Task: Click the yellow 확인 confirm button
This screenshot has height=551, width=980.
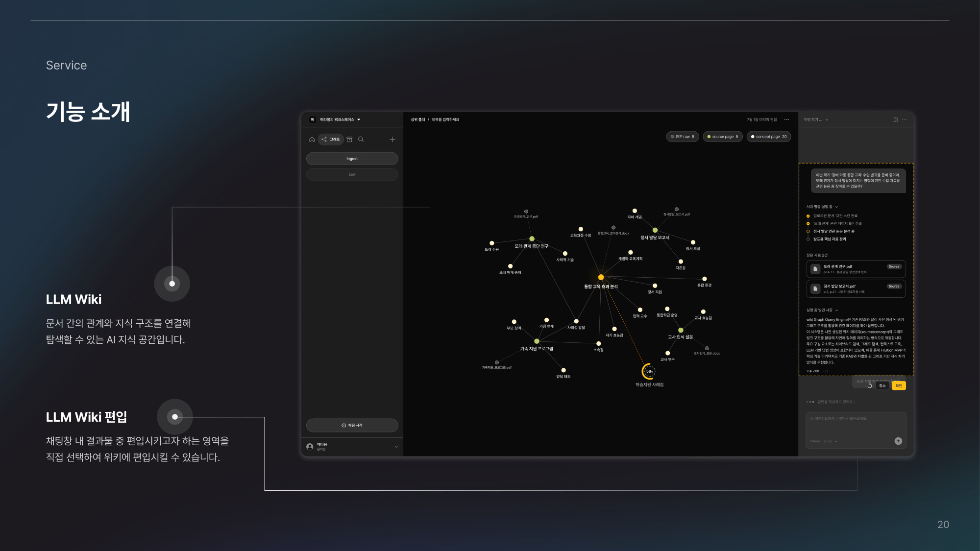Action: point(899,386)
